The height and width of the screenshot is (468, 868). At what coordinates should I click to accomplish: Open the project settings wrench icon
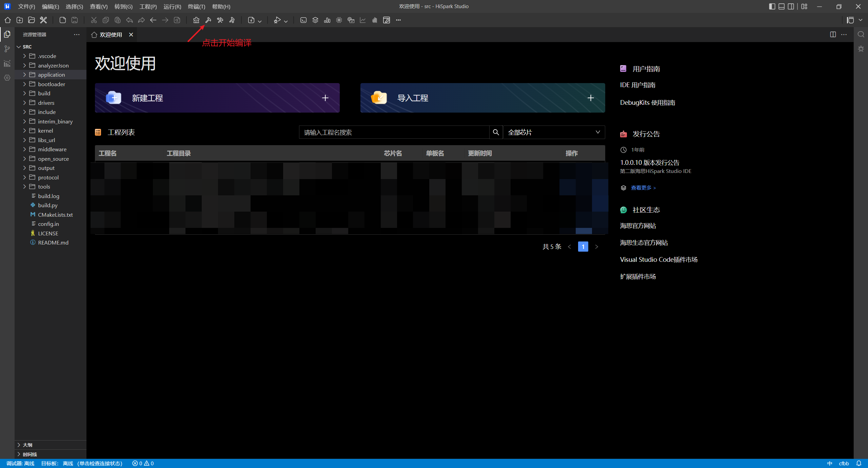[43, 20]
